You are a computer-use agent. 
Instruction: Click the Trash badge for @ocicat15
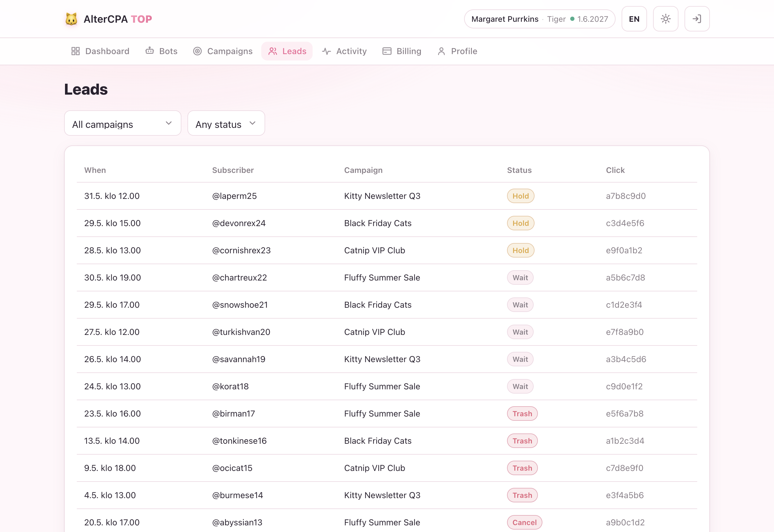pyautogui.click(x=522, y=468)
